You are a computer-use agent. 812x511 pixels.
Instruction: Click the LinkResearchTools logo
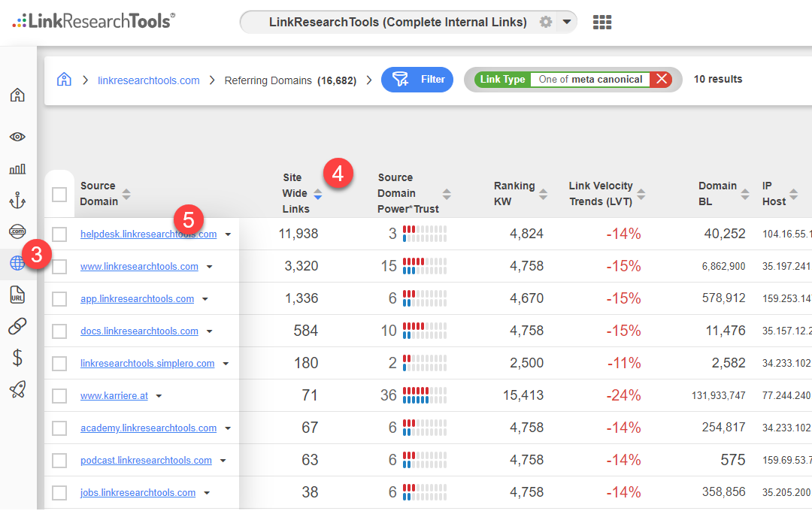(x=94, y=21)
